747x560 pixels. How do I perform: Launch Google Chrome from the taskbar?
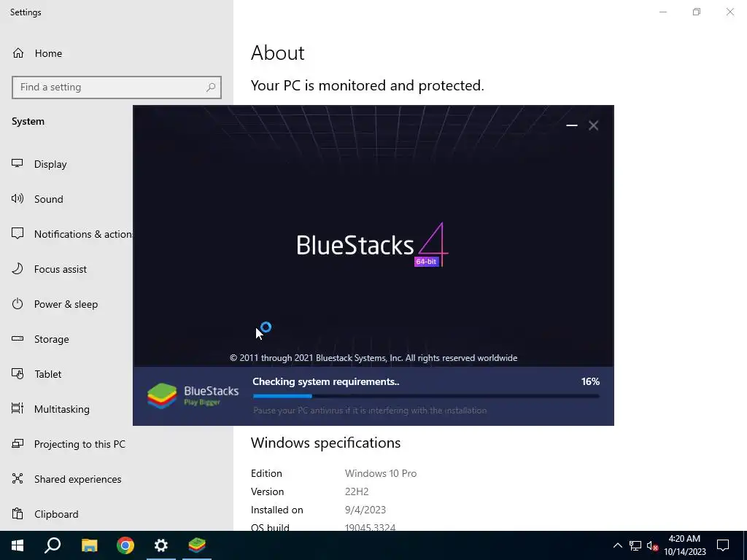(125, 545)
